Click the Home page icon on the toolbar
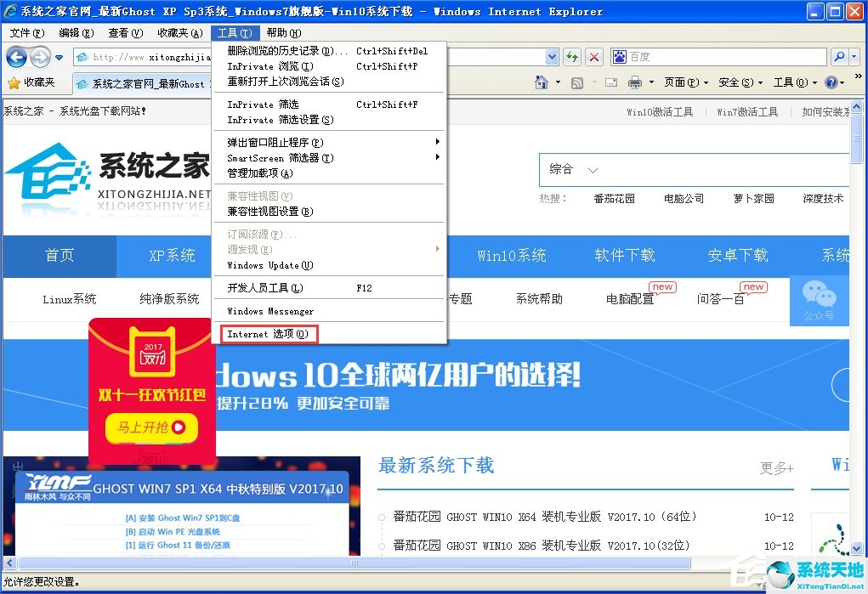 (x=542, y=81)
